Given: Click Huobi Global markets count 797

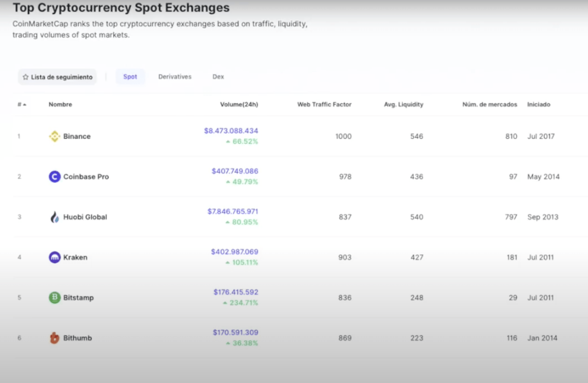Looking at the screenshot, I should pos(511,217).
